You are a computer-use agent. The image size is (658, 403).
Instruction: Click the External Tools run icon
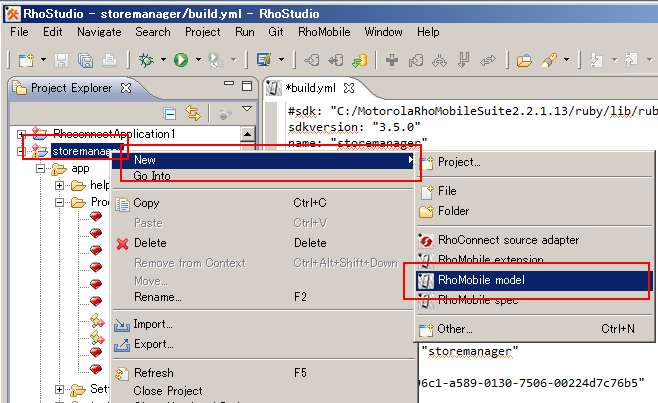215,60
